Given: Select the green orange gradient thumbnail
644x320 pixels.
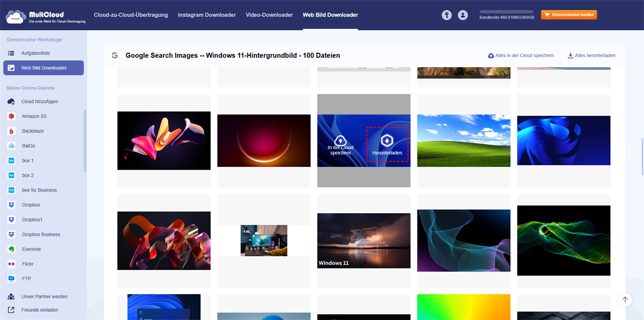Looking at the screenshot, I should (464, 307).
